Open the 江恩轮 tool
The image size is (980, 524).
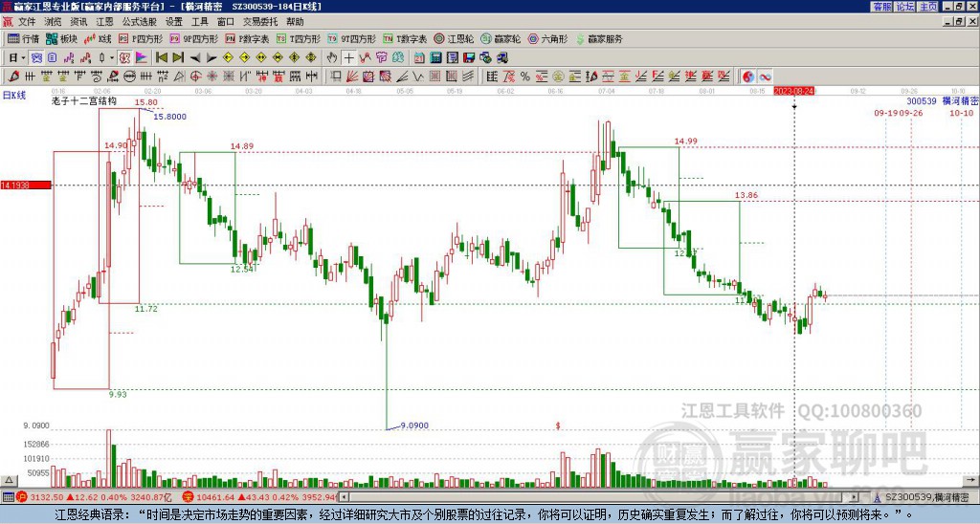[454, 38]
